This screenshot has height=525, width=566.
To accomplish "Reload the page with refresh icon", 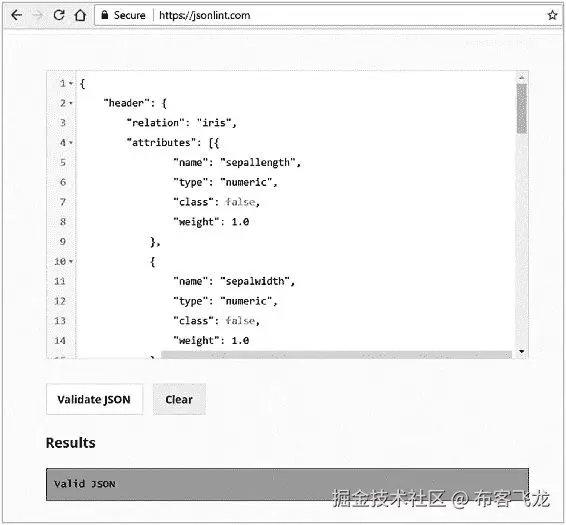I will (59, 15).
